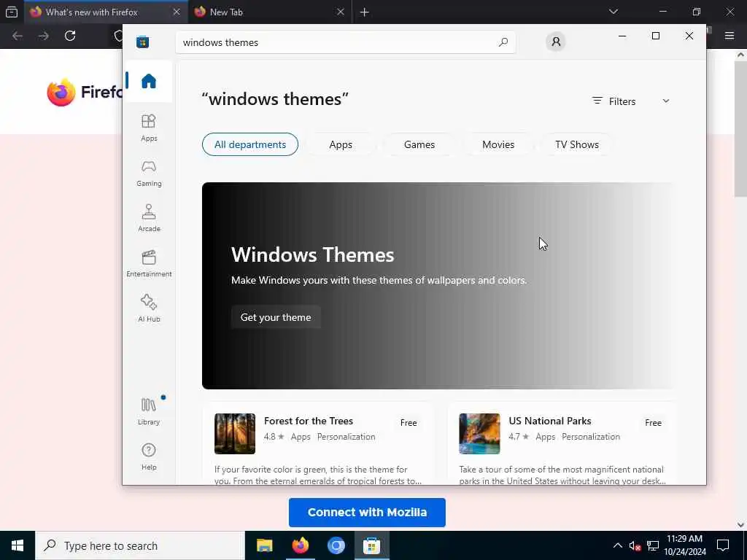The image size is (747, 560).
Task: Click Forest for the Trees title
Action: tap(309, 421)
